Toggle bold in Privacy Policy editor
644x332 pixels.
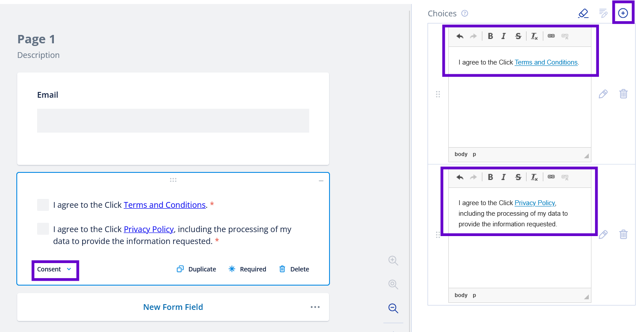coord(490,177)
